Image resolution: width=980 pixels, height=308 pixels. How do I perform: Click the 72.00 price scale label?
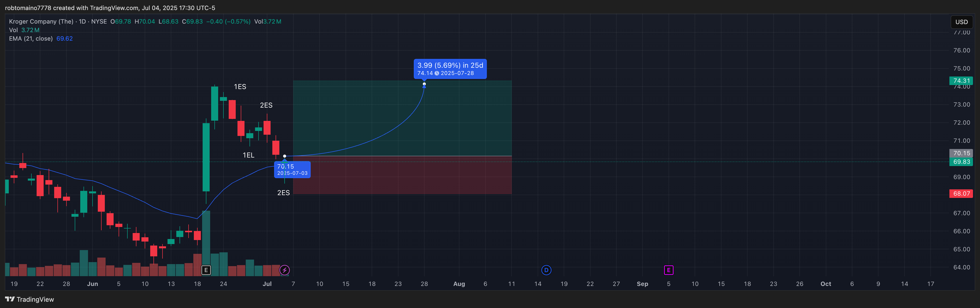[x=961, y=123]
